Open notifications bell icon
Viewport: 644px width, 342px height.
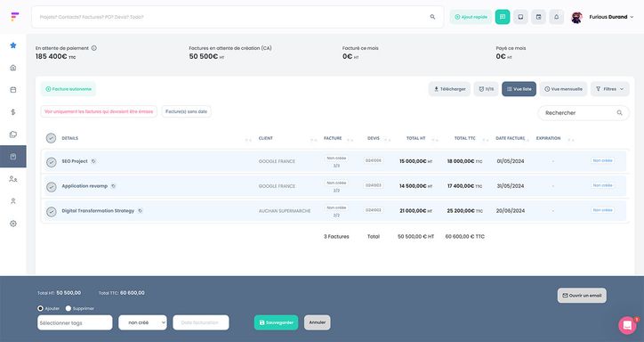557,17
